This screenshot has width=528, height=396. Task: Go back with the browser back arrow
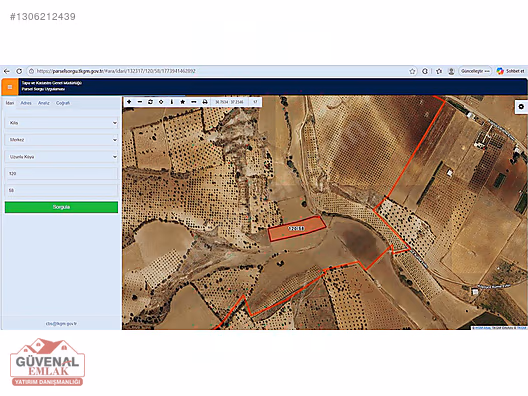[x=7, y=71]
